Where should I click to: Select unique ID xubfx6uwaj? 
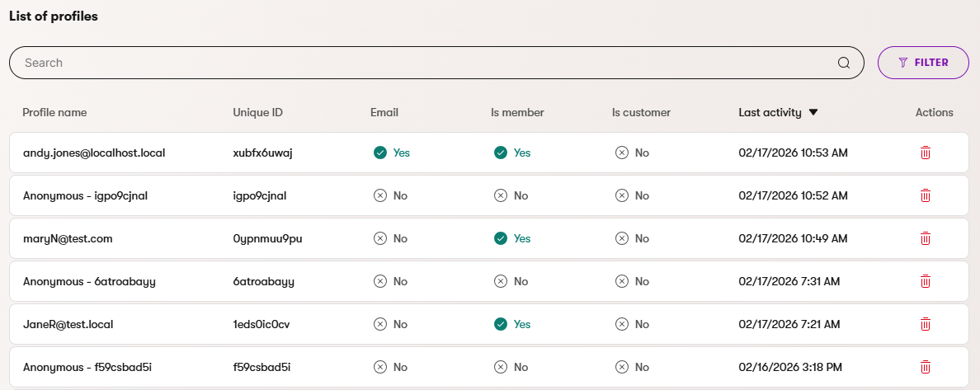(262, 153)
